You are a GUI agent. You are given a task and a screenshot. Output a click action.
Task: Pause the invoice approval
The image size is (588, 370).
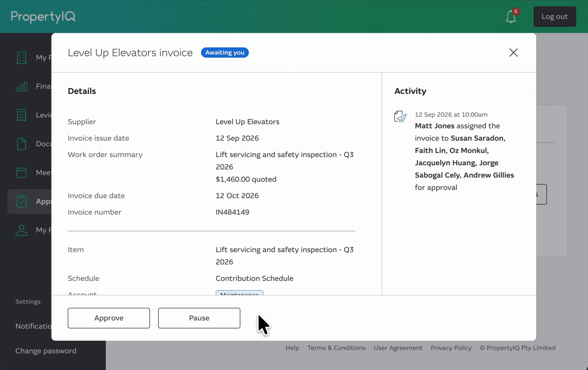[199, 318]
